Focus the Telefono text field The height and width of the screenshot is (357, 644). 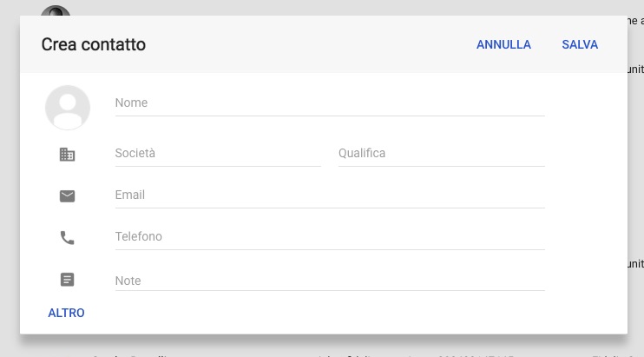tap(330, 237)
